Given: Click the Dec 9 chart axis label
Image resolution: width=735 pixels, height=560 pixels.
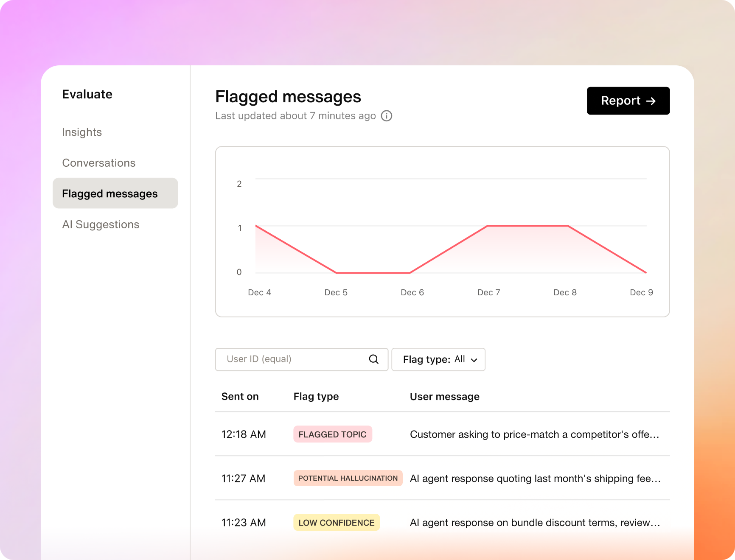Looking at the screenshot, I should click(642, 292).
